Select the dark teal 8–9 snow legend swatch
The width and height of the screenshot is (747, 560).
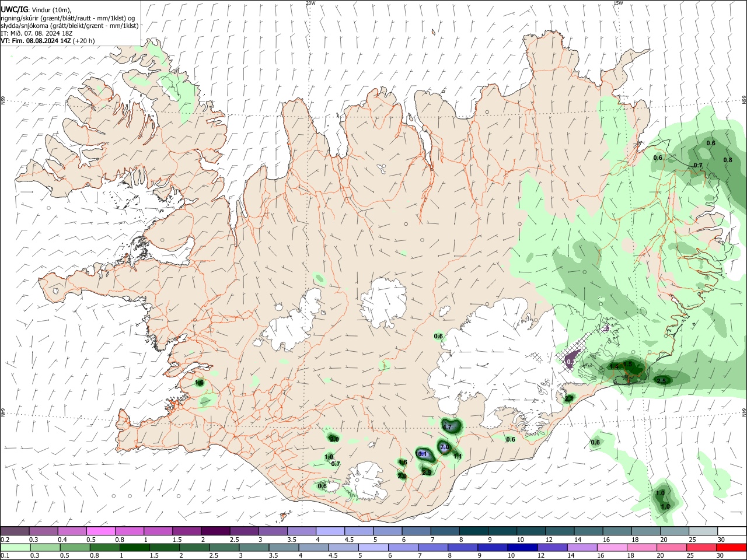[x=473, y=531]
